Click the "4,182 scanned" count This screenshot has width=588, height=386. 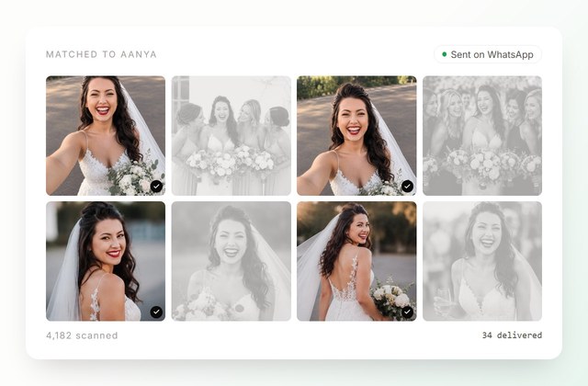pyautogui.click(x=82, y=335)
